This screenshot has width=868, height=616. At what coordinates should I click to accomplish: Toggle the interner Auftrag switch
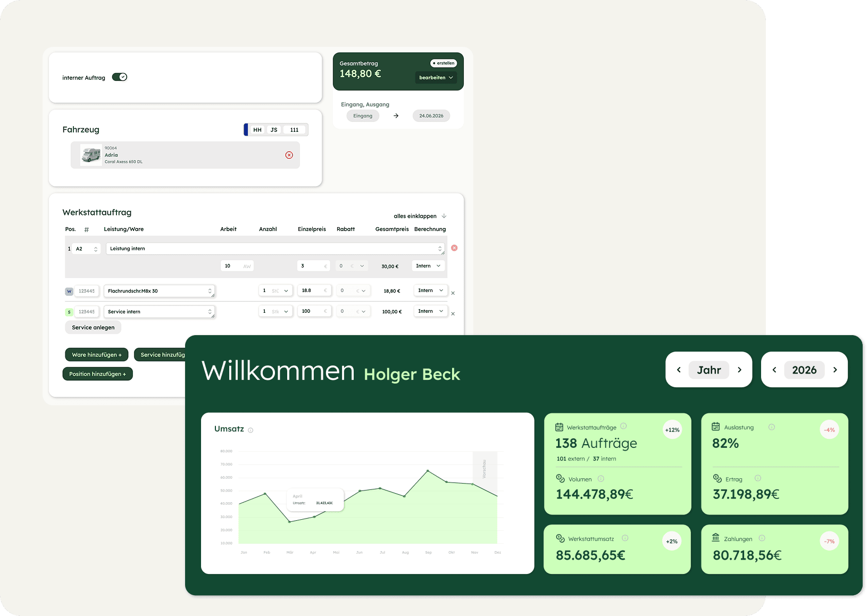coord(120,77)
